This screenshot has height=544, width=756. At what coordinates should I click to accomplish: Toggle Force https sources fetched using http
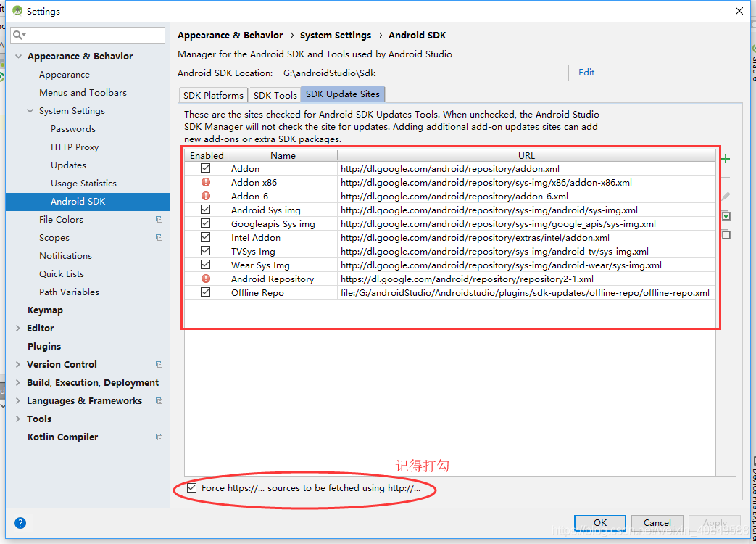[x=192, y=488]
